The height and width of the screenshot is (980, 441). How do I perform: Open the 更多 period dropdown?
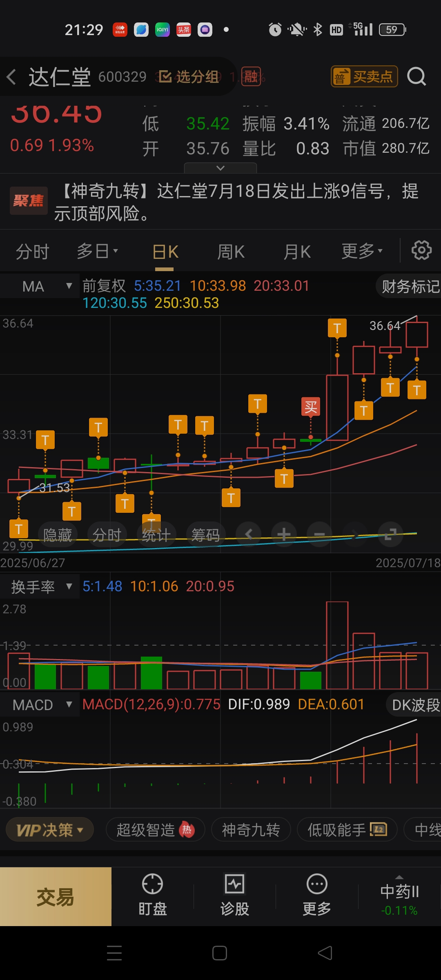coord(362,251)
